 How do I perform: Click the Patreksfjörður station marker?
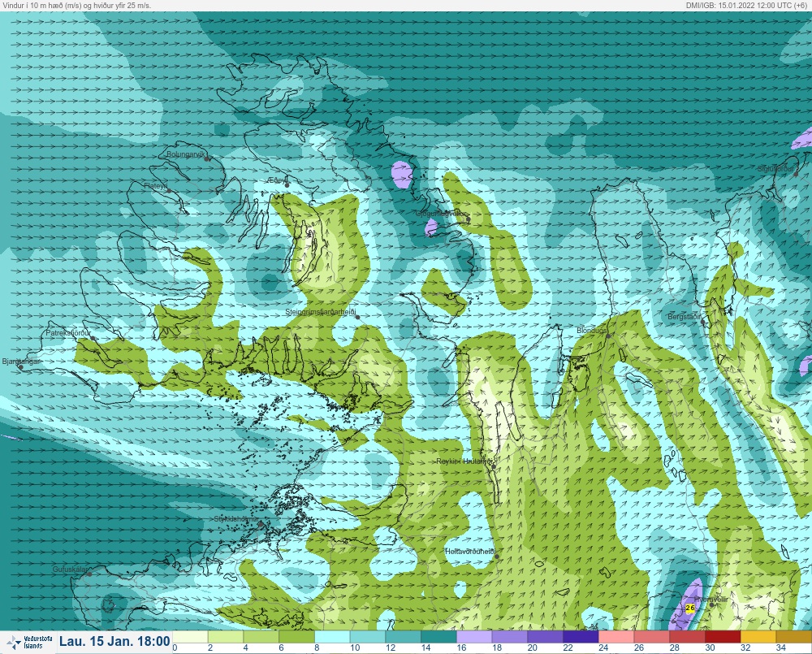[x=93, y=338]
